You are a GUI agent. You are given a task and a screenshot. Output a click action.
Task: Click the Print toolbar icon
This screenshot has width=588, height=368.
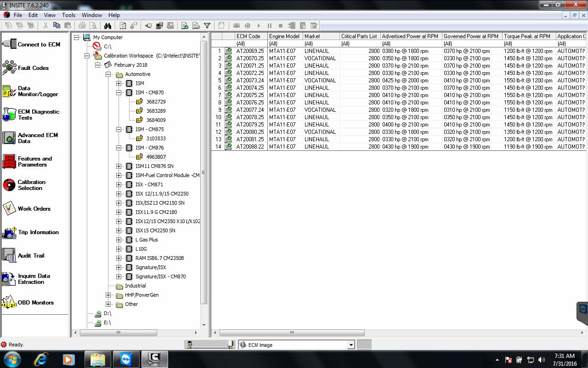(82, 26)
